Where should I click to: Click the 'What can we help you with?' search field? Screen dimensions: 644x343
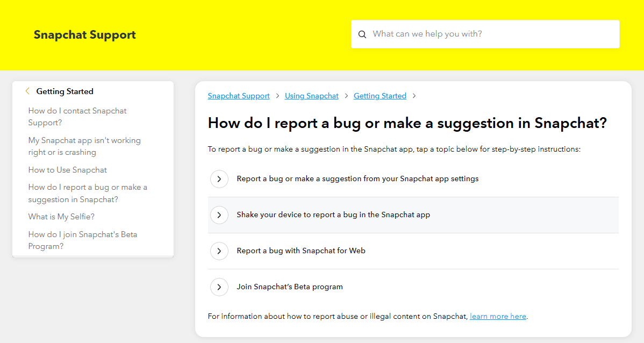pyautogui.click(x=492, y=34)
